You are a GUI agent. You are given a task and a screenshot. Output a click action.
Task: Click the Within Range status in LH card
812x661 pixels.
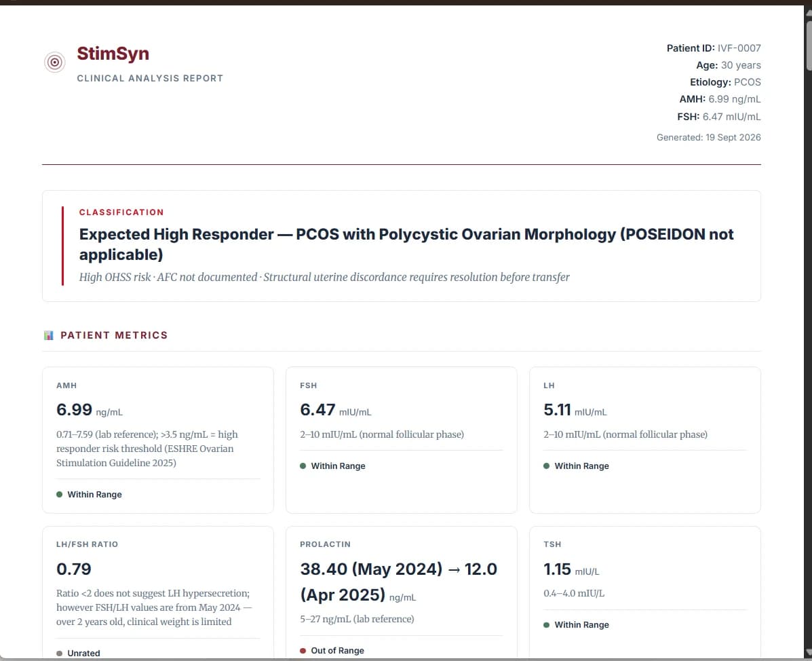pyautogui.click(x=576, y=466)
